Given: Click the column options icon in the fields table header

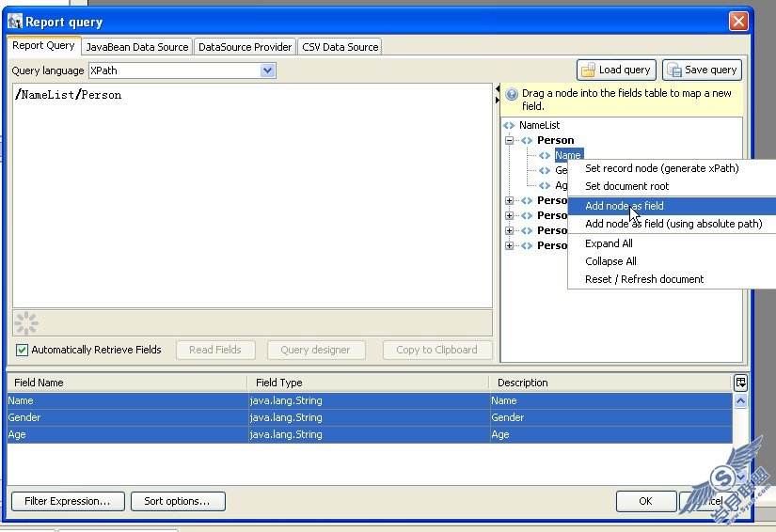Looking at the screenshot, I should click(x=740, y=383).
